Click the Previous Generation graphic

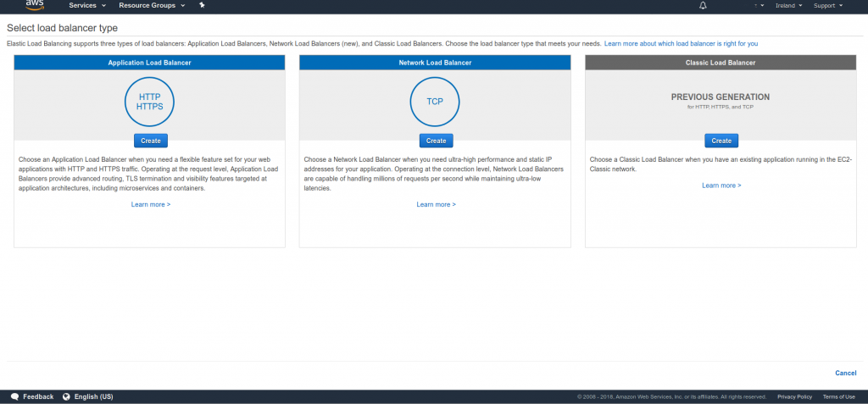click(x=721, y=101)
